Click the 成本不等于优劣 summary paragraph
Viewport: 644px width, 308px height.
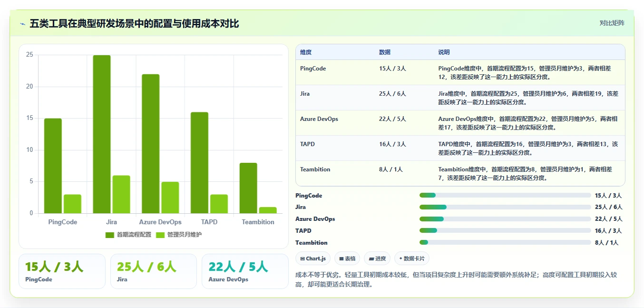[456, 280]
